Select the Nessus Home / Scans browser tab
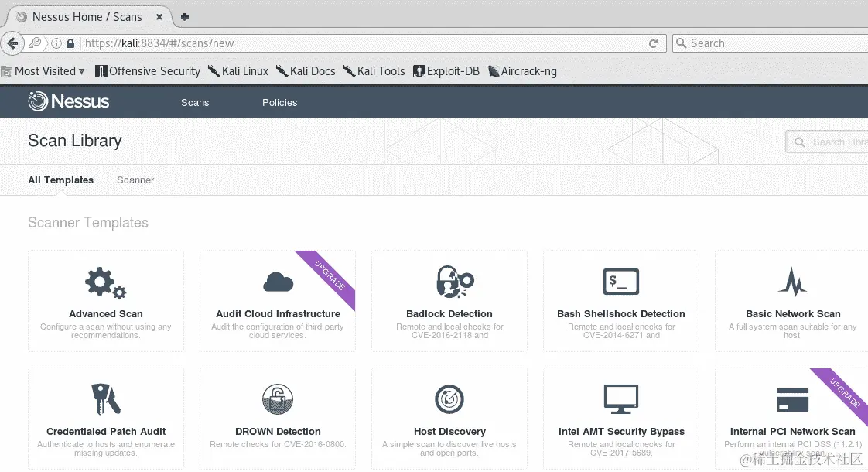868x472 pixels. coord(87,17)
